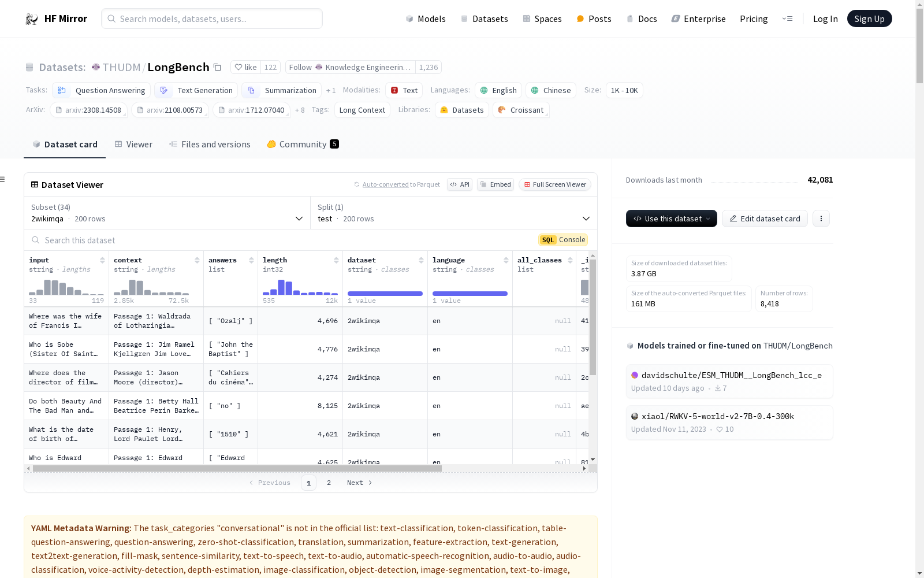Select the Text modality tag
This screenshot has width=924, height=578.
[x=404, y=90]
